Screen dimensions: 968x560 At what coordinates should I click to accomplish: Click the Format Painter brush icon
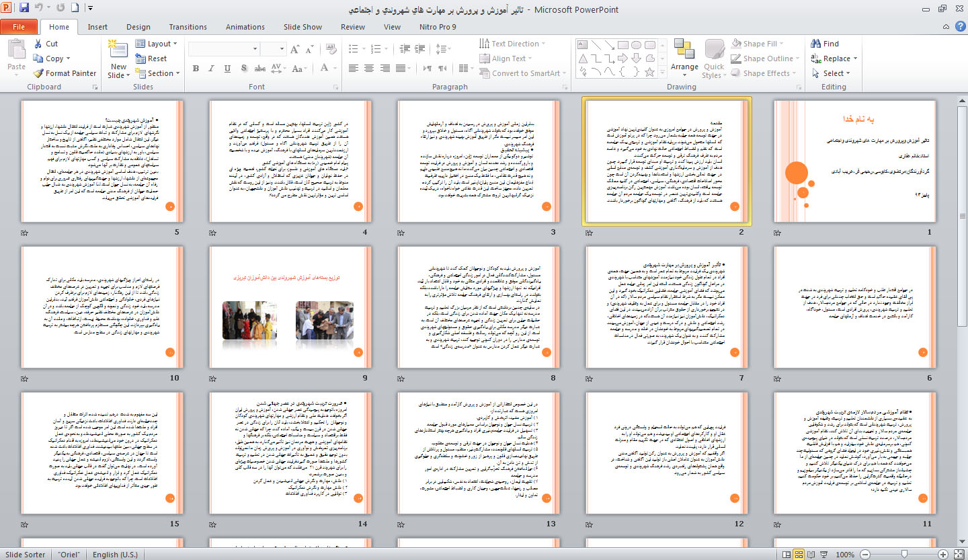(38, 73)
